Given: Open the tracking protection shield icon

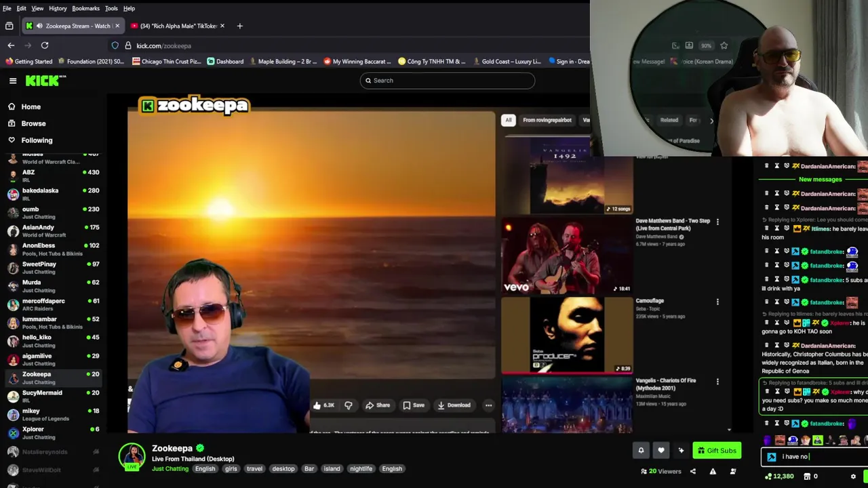Looking at the screenshot, I should [115, 45].
